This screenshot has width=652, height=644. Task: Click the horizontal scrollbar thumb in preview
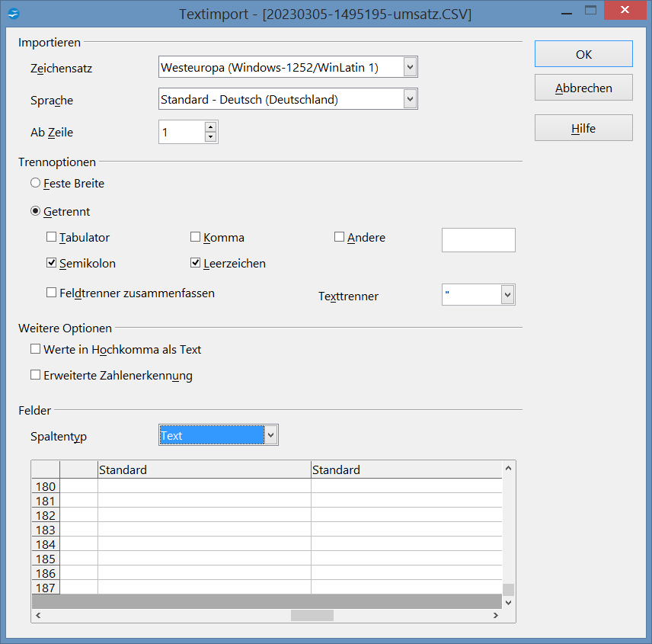coord(312,615)
